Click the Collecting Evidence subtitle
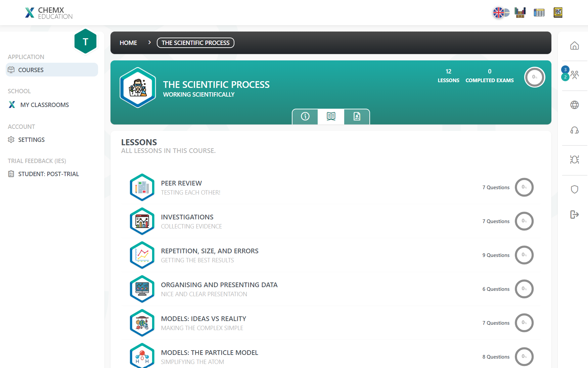This screenshot has height=368, width=588. 191,226
